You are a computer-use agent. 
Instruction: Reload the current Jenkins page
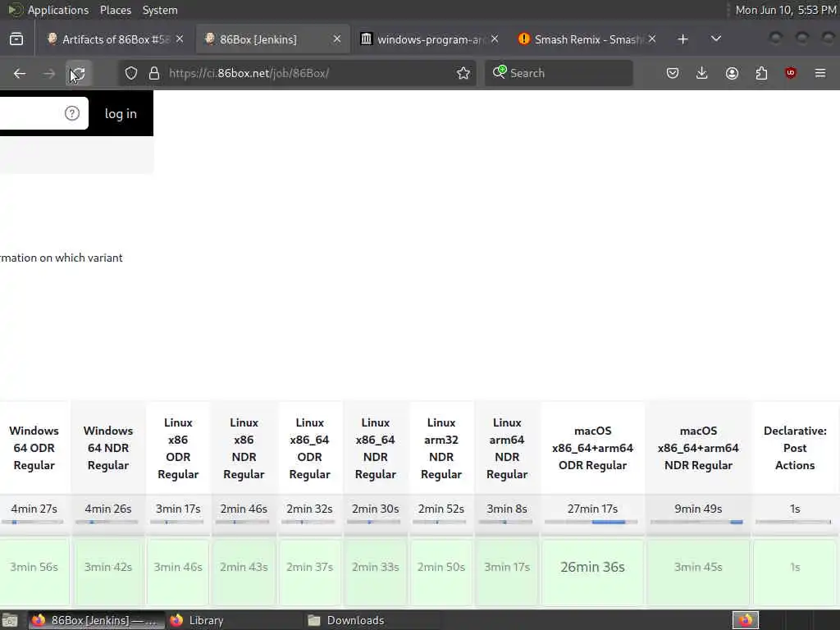point(78,73)
